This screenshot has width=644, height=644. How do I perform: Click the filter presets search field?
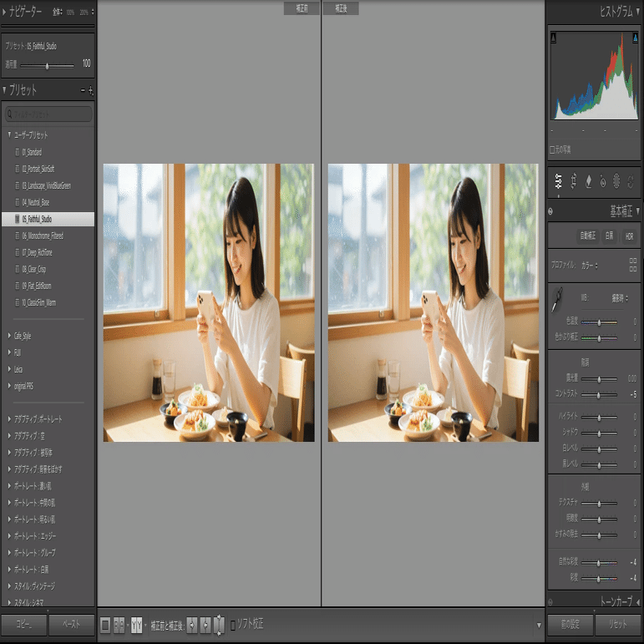tap(49, 114)
